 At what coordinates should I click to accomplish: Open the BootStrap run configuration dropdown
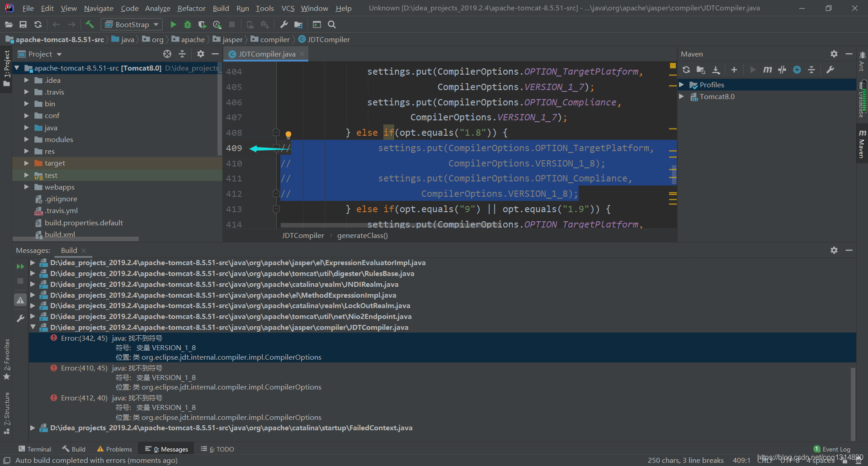tap(132, 24)
